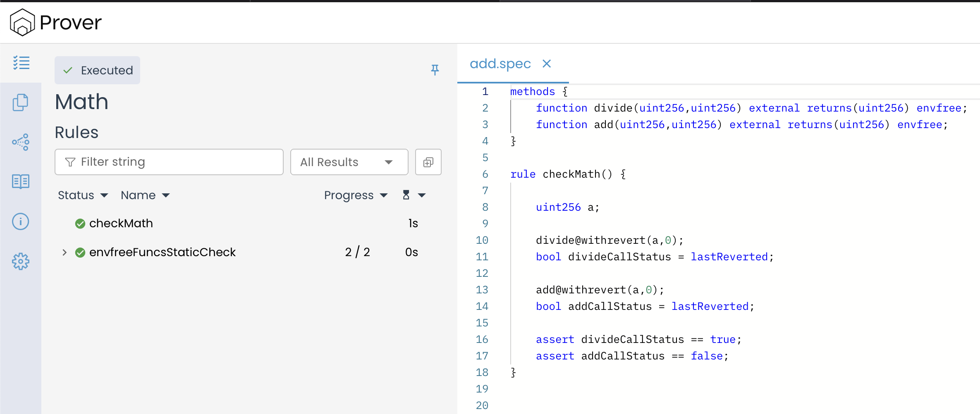This screenshot has height=414, width=980.
Task: Open the rules list sidebar icon
Action: (x=21, y=63)
